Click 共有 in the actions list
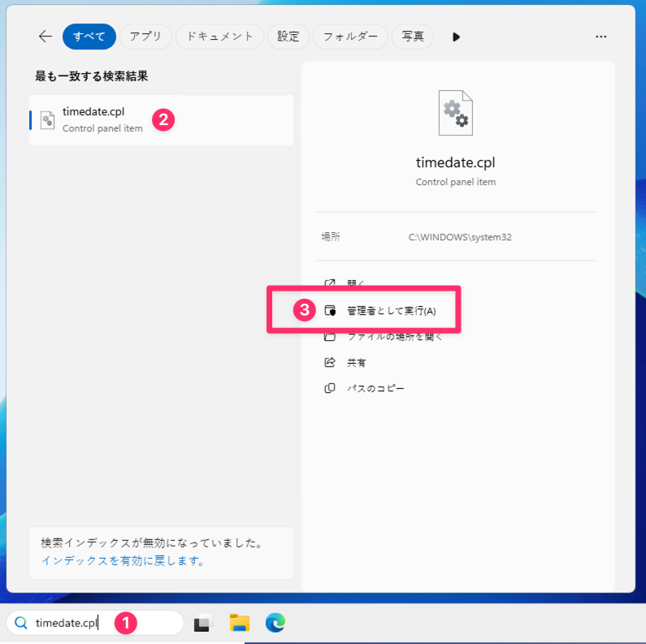Image resolution: width=646 pixels, height=644 pixels. coord(357,363)
